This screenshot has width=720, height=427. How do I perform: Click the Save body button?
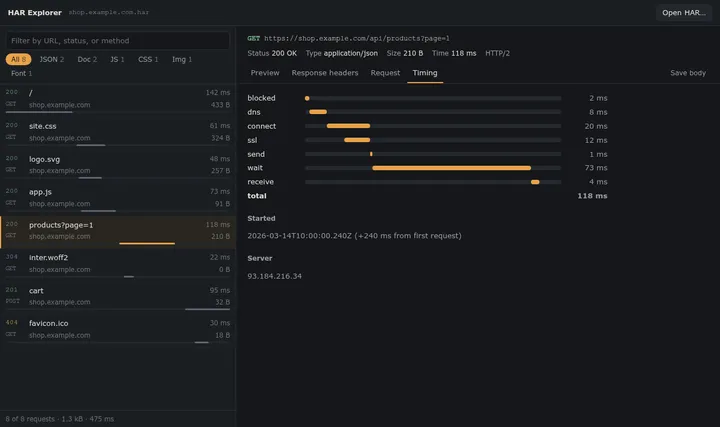(x=688, y=73)
